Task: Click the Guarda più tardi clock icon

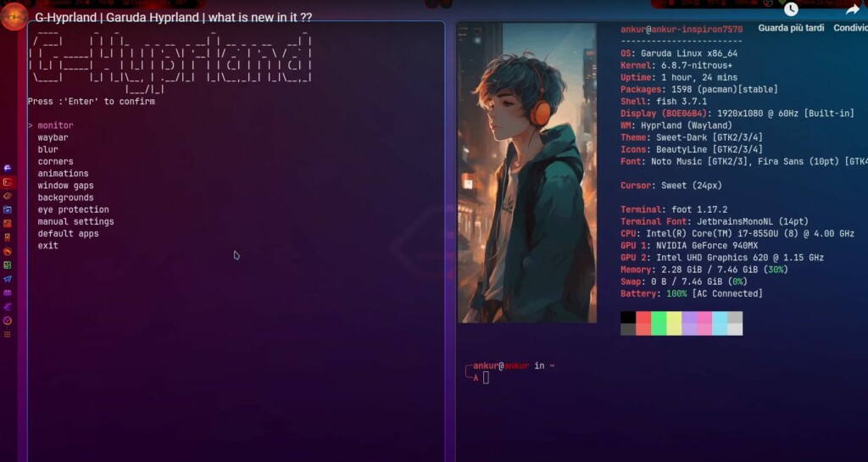Action: [x=791, y=9]
